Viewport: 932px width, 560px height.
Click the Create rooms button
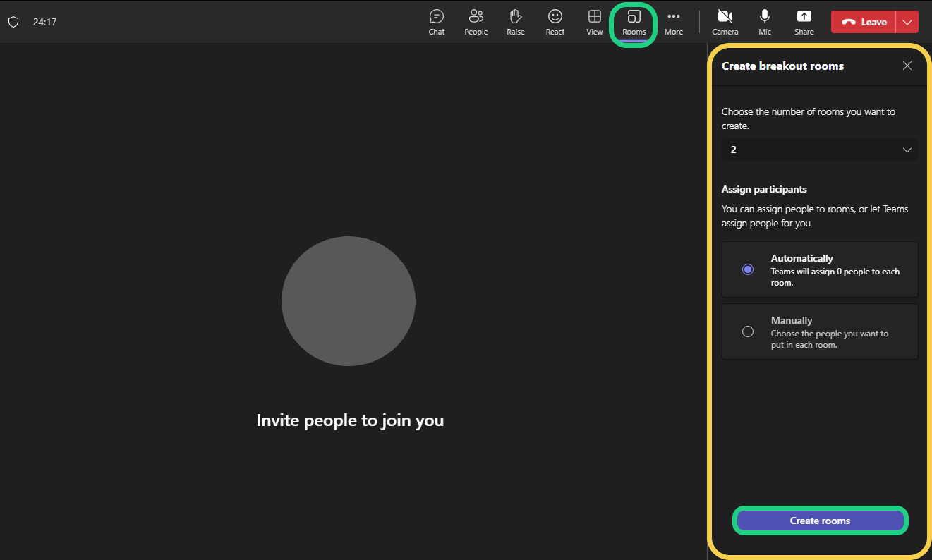820,521
